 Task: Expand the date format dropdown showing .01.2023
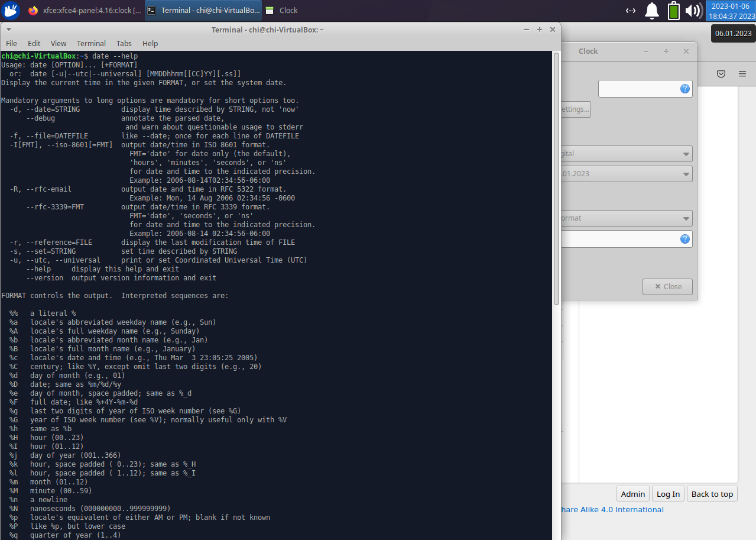pyautogui.click(x=627, y=174)
